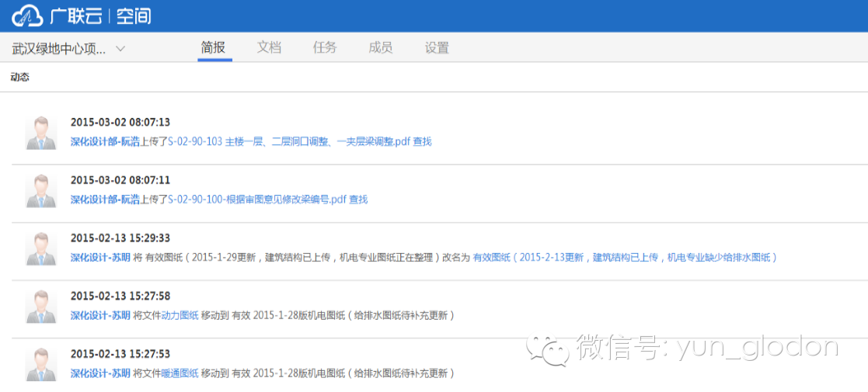Switch to the 简报 tab

(214, 47)
